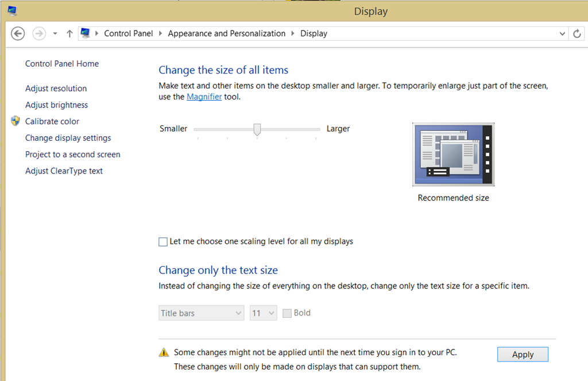
Task: Go up one level with the Up arrow
Action: (69, 33)
